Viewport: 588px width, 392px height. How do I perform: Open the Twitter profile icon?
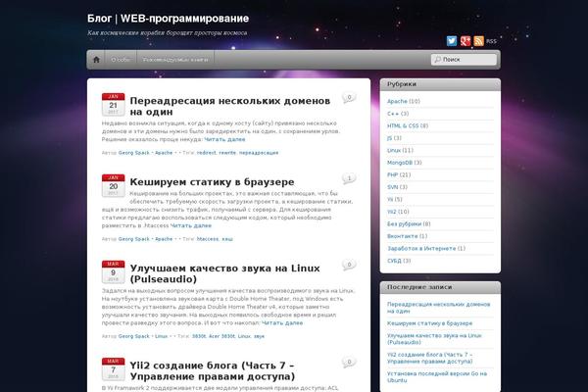tap(452, 41)
